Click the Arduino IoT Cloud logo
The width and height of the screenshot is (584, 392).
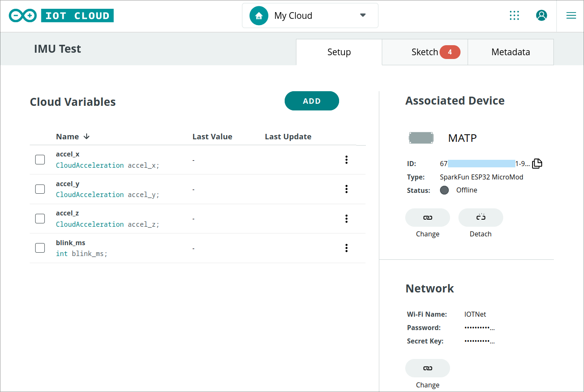tap(61, 15)
